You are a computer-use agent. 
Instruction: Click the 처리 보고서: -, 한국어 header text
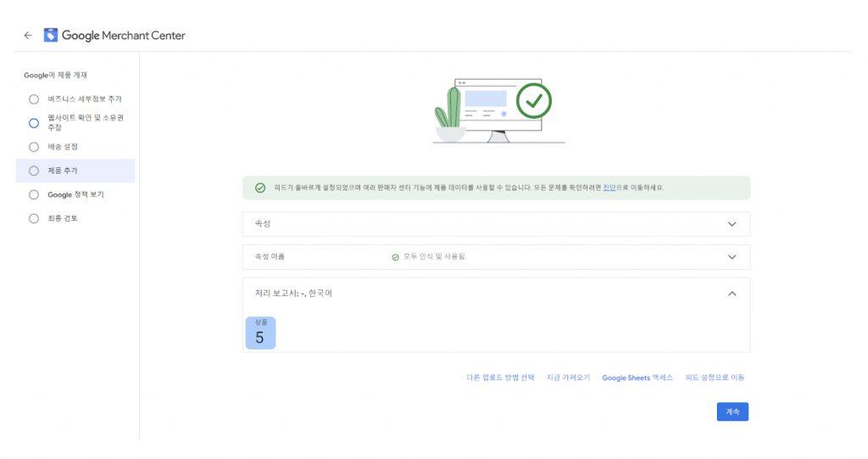[293, 294]
